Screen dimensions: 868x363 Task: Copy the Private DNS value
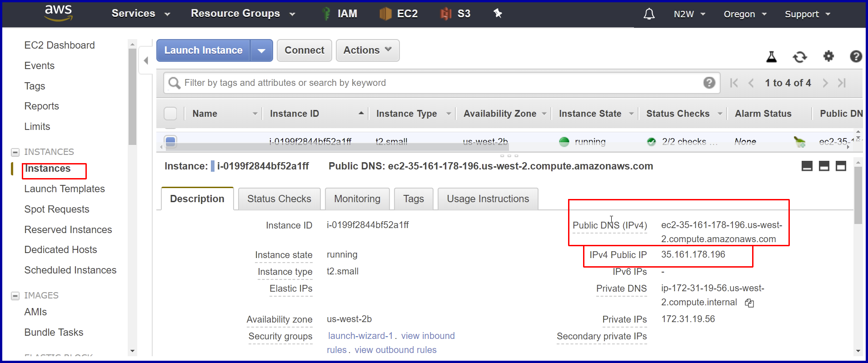pyautogui.click(x=749, y=303)
